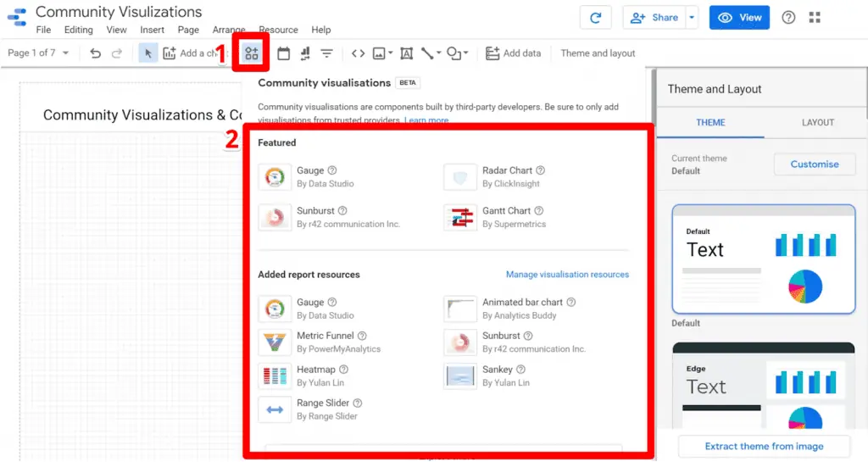
Task: Show info for featured Gauge visualisation
Action: (331, 170)
